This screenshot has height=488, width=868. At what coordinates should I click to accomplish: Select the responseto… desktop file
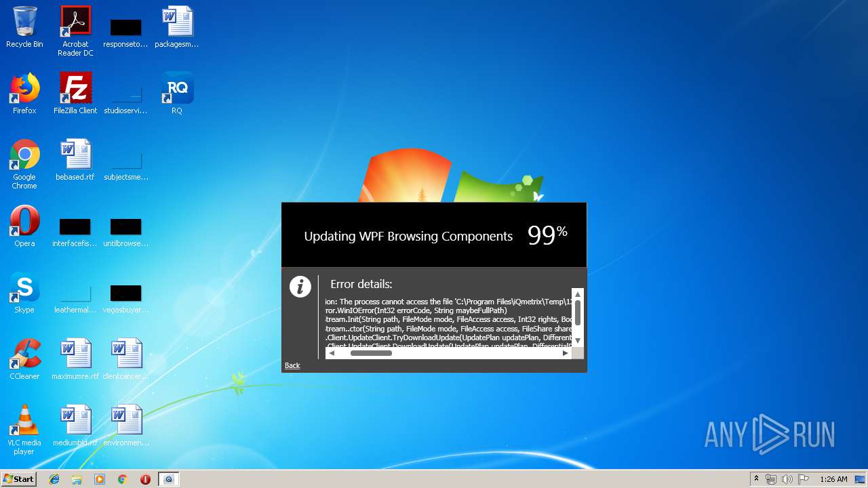click(125, 31)
